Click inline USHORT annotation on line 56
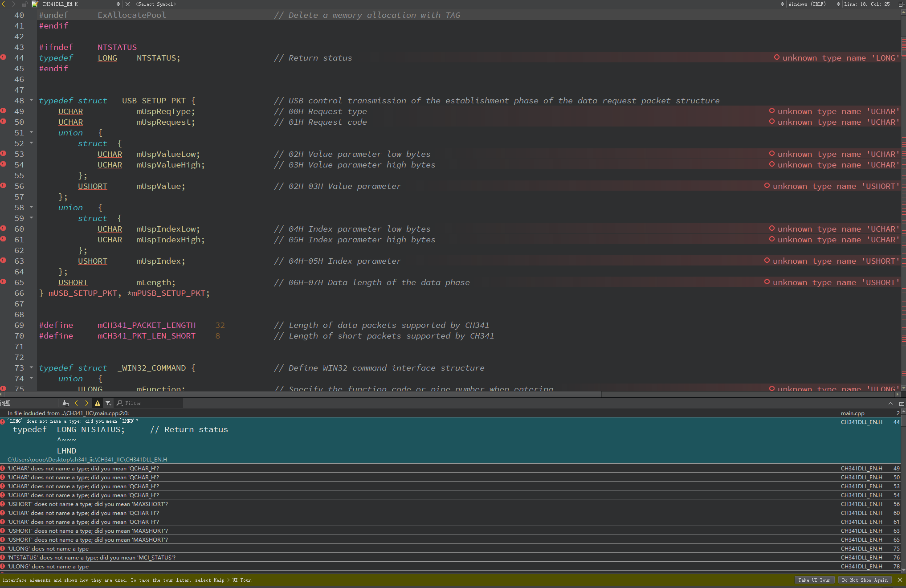906x588 pixels. tap(832, 186)
